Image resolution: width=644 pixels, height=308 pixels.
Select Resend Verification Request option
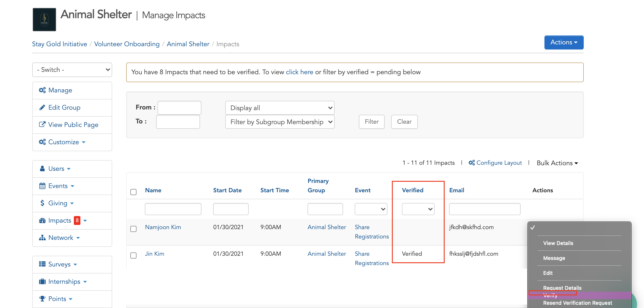pos(577,303)
